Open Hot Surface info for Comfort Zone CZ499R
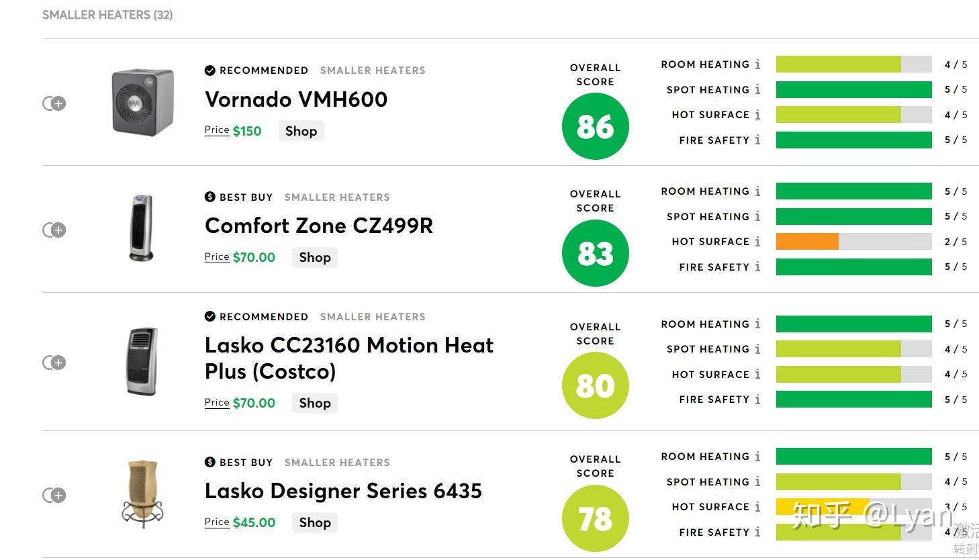This screenshot has height=560, width=979. click(757, 242)
